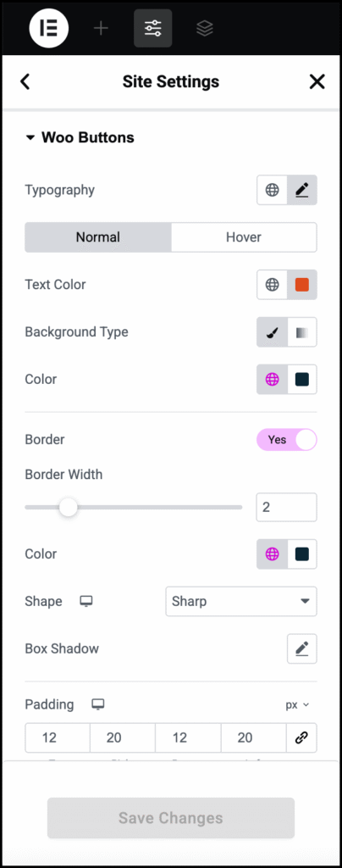The width and height of the screenshot is (342, 868).
Task: Collapse the Woo Buttons section
Action: pyautogui.click(x=80, y=137)
